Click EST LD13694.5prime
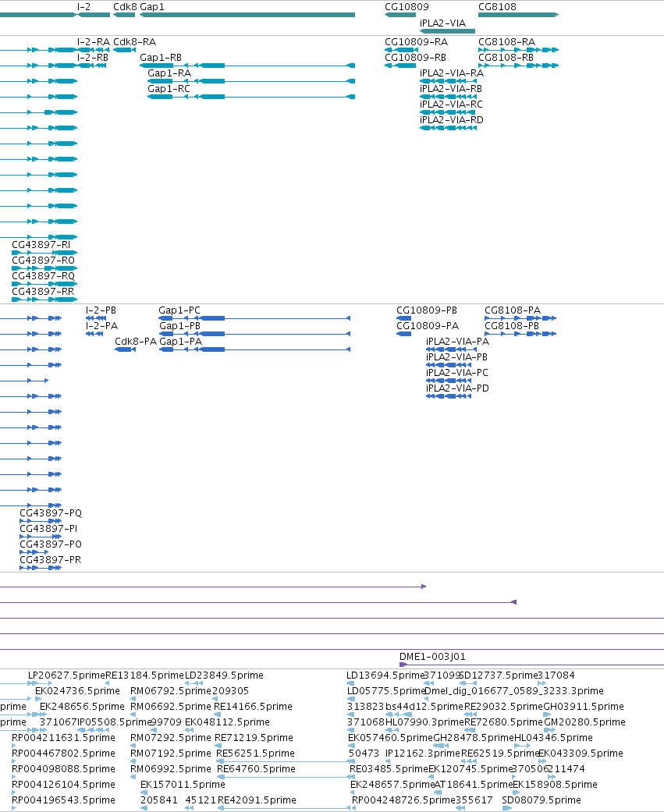 (x=386, y=675)
